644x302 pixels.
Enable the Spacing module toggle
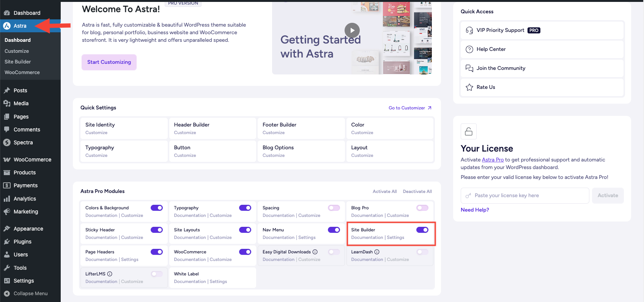(x=334, y=208)
